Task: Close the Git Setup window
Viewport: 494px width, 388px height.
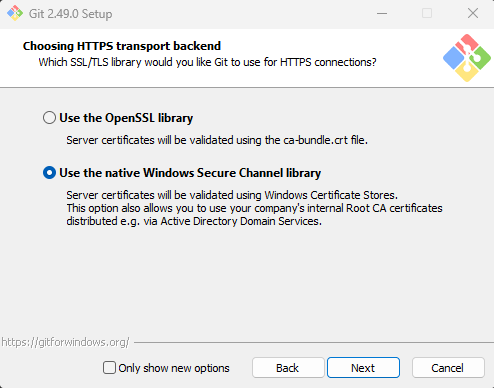Action: point(473,13)
